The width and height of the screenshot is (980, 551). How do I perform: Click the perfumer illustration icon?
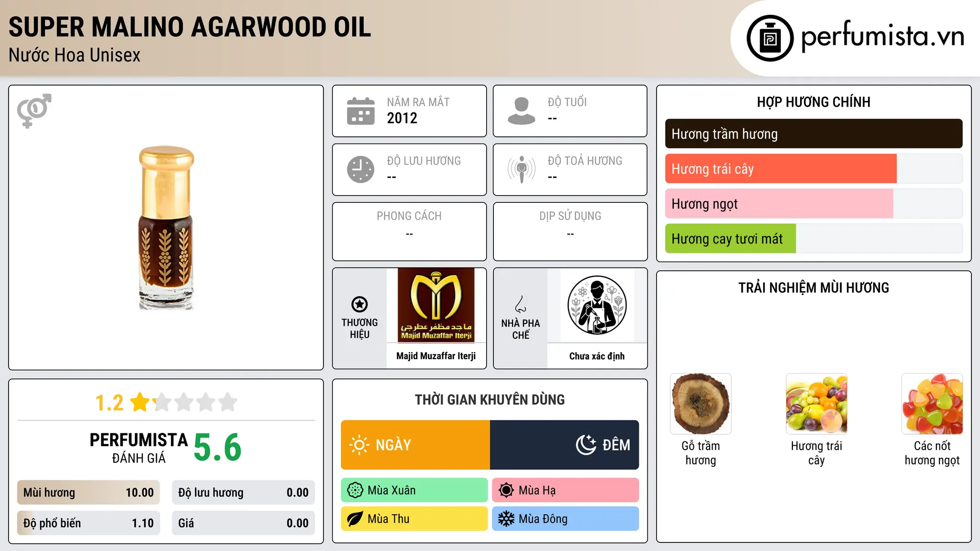coord(597,305)
